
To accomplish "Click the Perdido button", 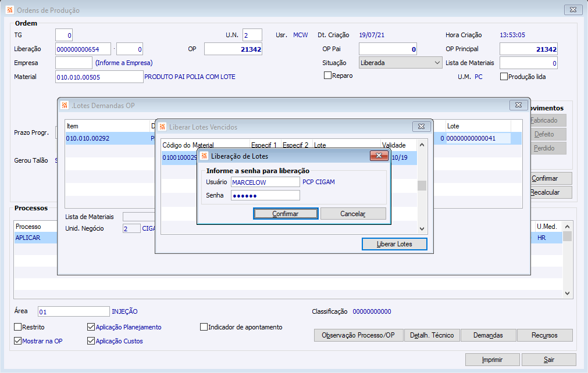I will [548, 148].
